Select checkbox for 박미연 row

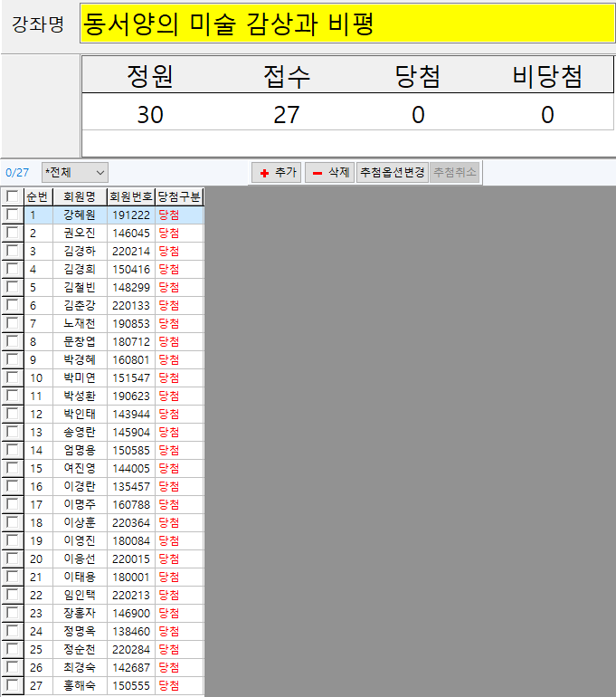pyautogui.click(x=13, y=377)
